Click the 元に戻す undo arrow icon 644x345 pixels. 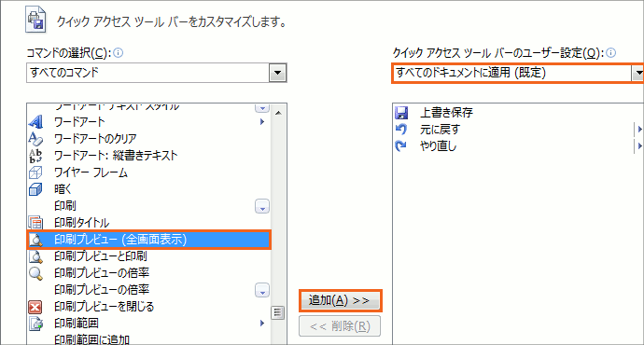(401, 130)
